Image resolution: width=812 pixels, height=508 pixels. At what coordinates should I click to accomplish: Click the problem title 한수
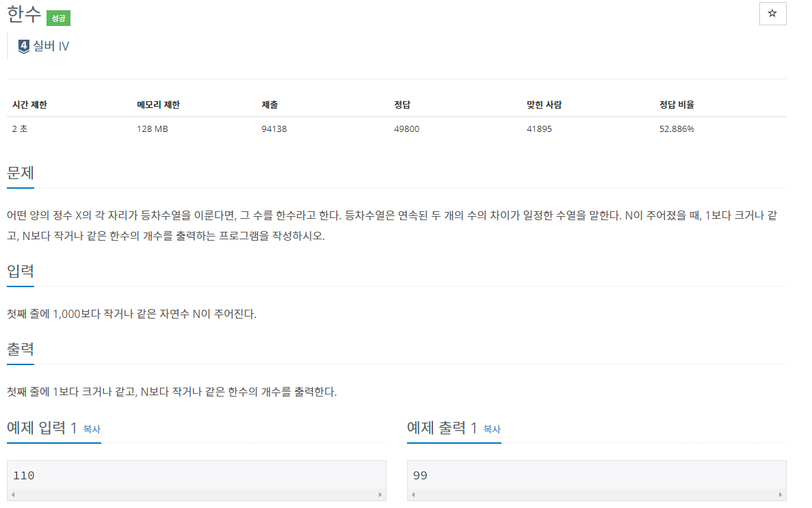click(24, 14)
